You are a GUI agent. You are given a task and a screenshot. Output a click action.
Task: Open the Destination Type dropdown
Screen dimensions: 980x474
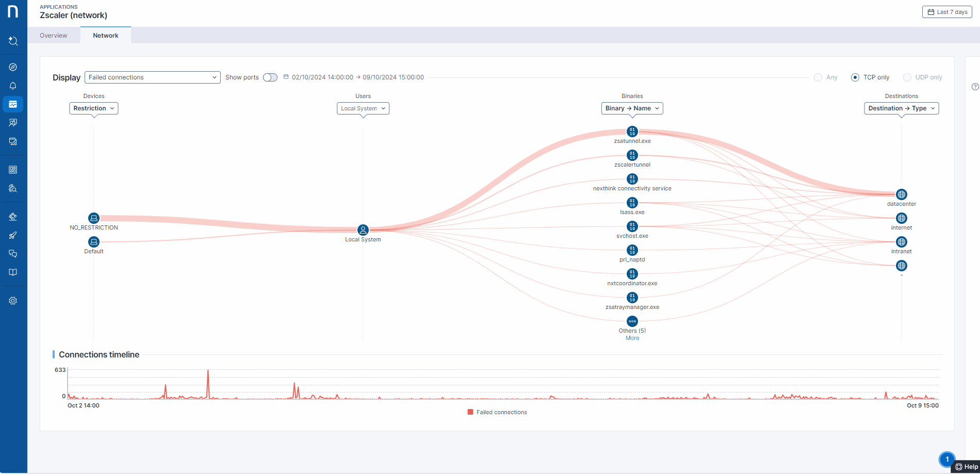click(x=901, y=108)
